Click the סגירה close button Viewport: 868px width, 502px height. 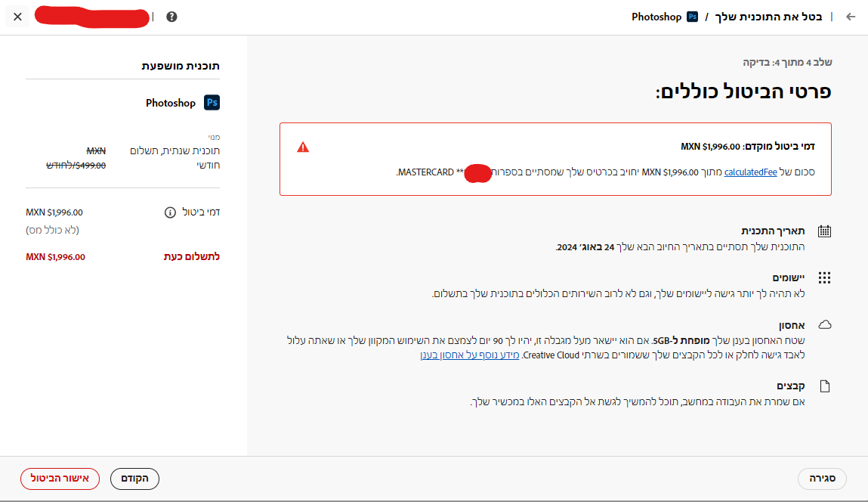point(822,479)
